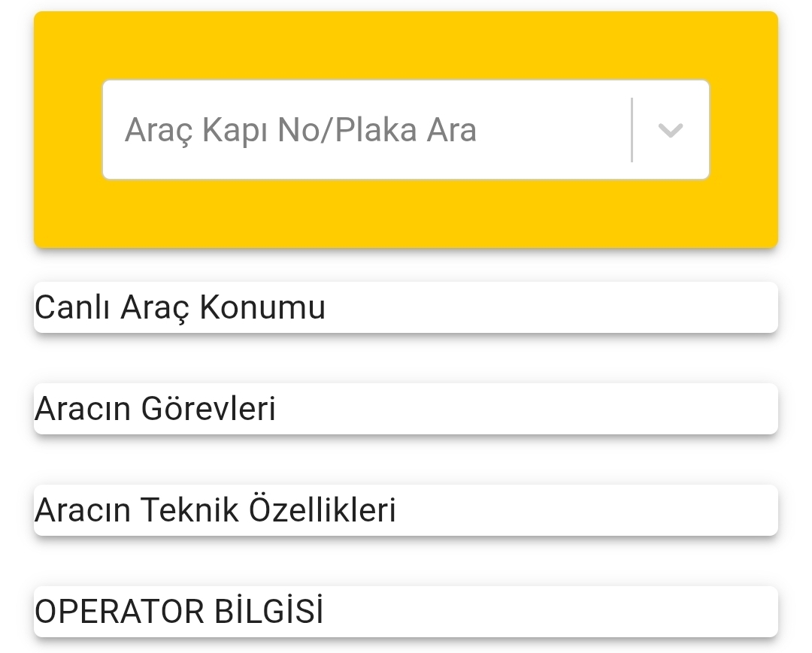
Task: Click the chevron icon in the search box
Action: [x=670, y=130]
